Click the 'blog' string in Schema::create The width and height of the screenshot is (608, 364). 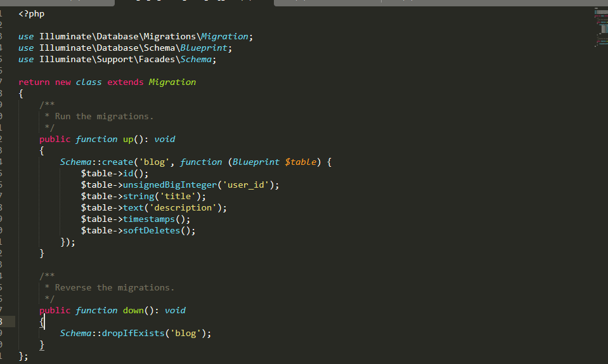pos(154,162)
